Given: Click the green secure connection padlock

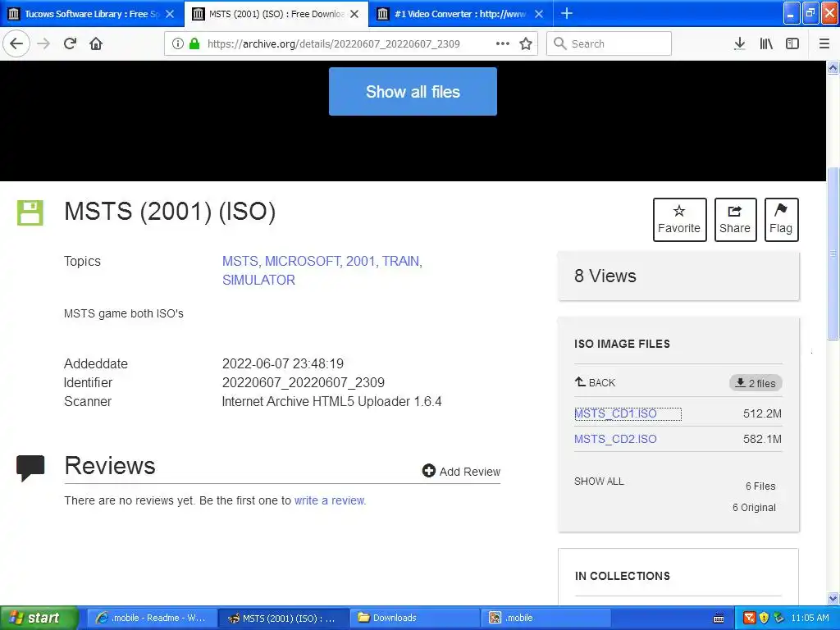Looking at the screenshot, I should click(x=194, y=43).
